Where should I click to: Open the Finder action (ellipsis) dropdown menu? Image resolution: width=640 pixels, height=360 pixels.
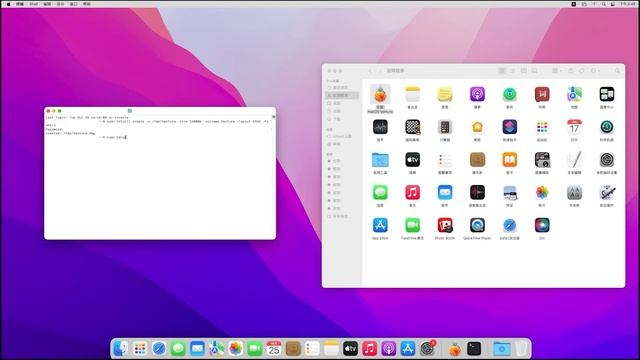[x=595, y=71]
